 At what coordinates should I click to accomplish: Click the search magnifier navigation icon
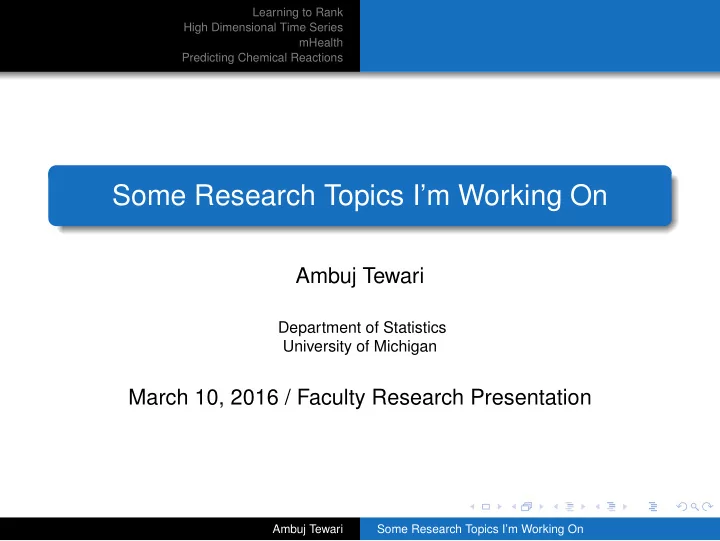695,507
